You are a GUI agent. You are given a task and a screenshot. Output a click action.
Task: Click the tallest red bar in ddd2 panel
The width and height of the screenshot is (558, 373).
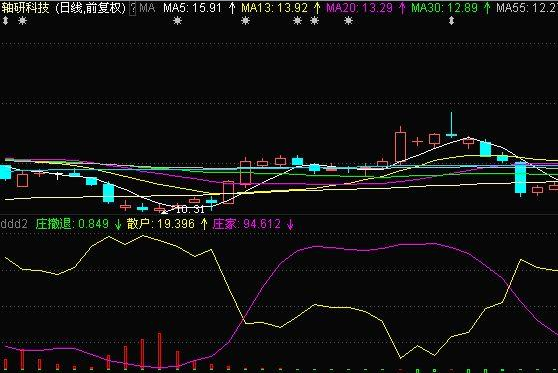(160, 351)
